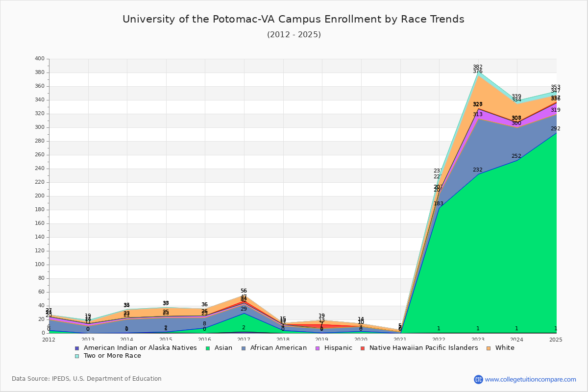Click the 2023 x-axis label
This screenshot has height=392, width=588.
[478, 340]
